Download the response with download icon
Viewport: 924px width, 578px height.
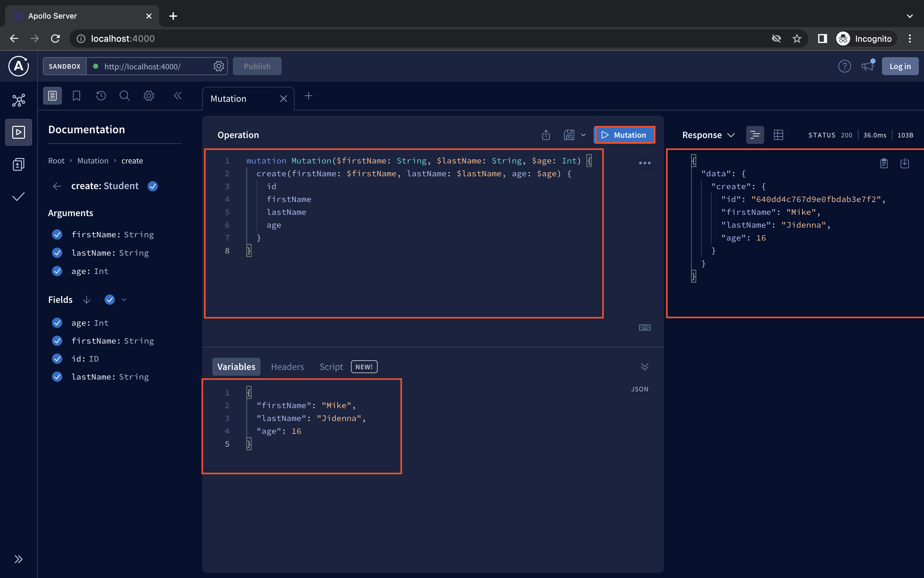tap(904, 163)
